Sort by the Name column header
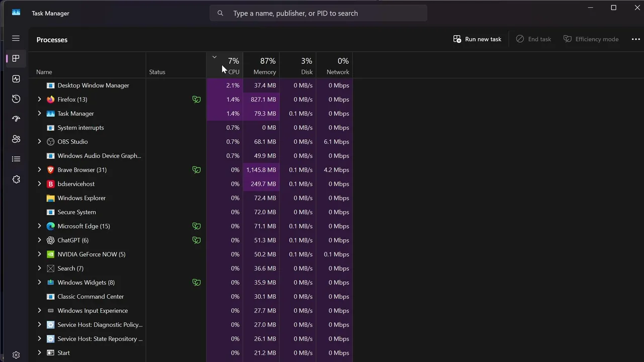Viewport: 644px width, 362px height. pos(87,65)
